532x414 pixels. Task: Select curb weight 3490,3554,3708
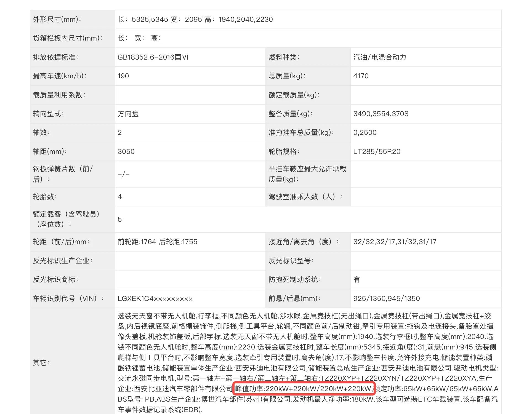click(x=381, y=114)
